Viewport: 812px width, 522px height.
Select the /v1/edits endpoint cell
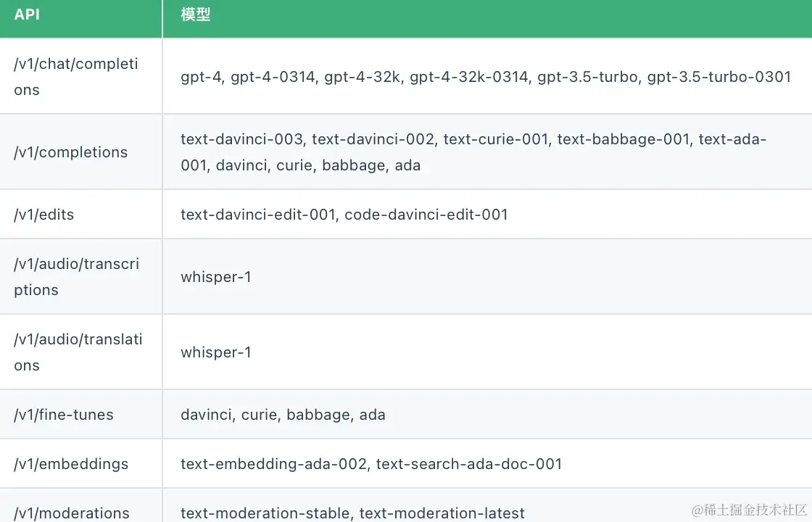tap(44, 215)
